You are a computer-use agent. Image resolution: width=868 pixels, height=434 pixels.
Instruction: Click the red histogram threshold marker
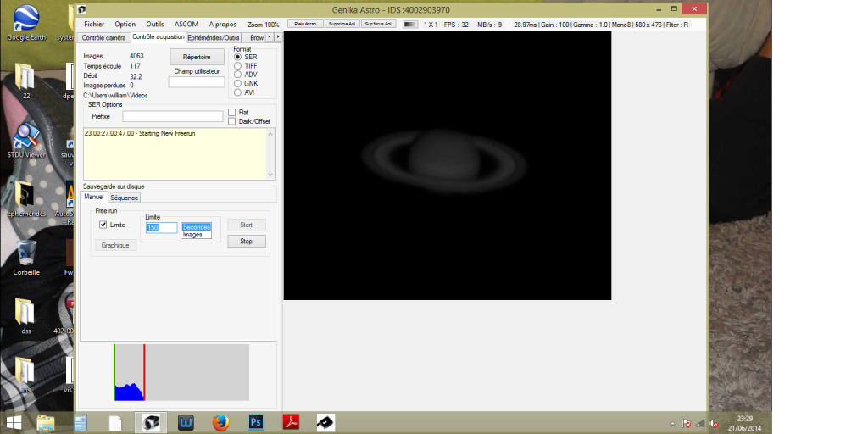[144, 372]
